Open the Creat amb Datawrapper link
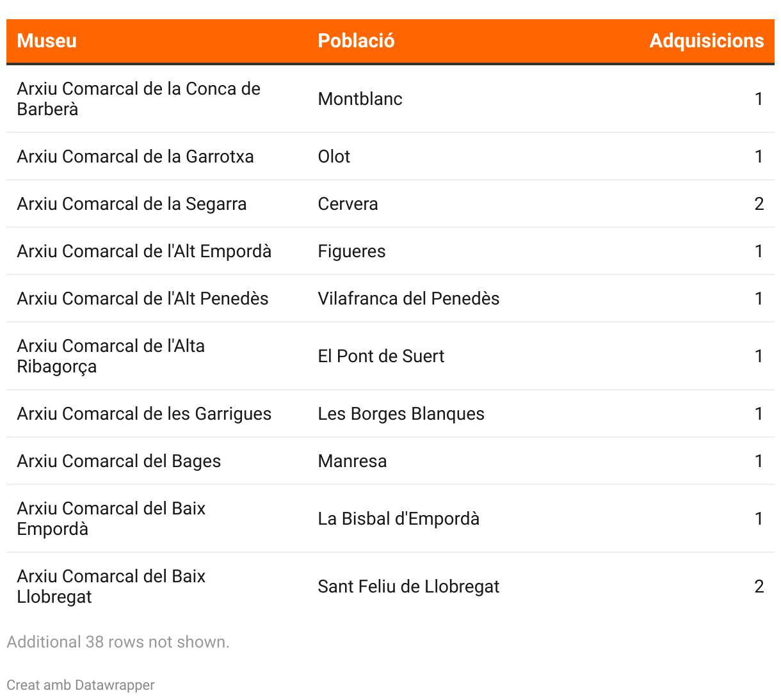781x700 pixels. click(x=81, y=685)
